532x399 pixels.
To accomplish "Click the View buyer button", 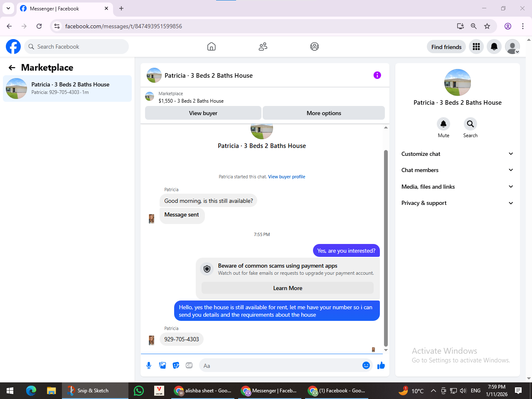I will click(x=203, y=113).
